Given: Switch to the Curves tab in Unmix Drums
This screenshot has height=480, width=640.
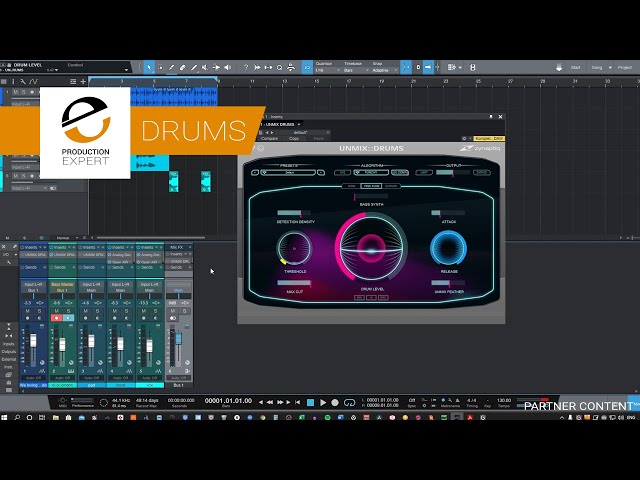Looking at the screenshot, I should tap(391, 186).
